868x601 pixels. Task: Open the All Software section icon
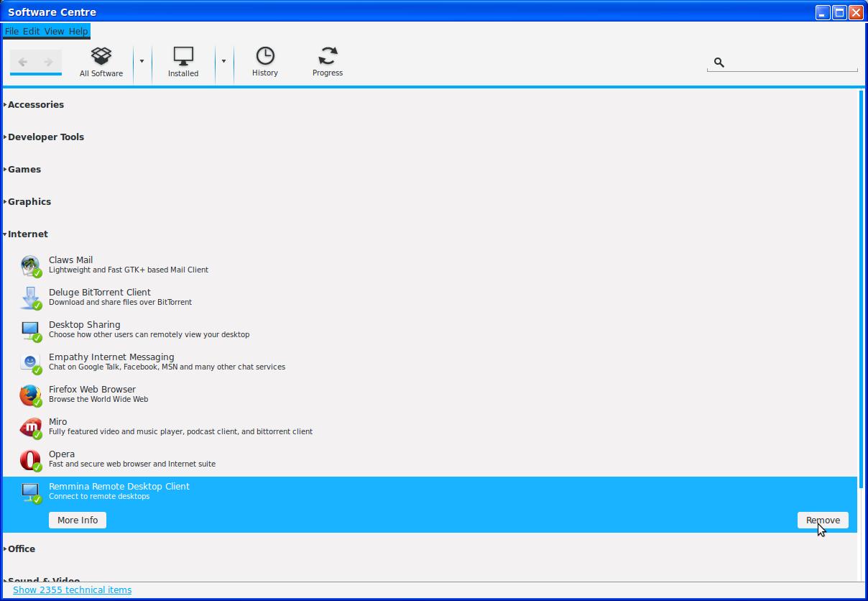[x=101, y=57]
